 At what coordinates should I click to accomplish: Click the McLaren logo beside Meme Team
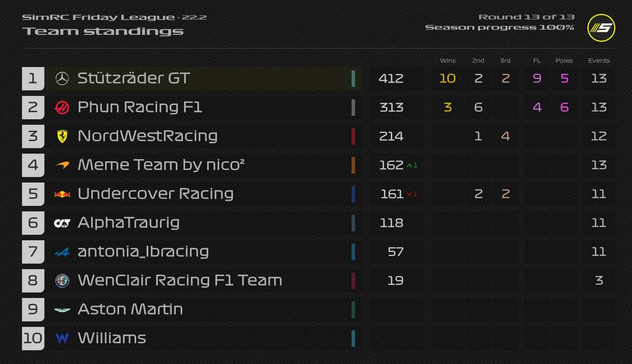(62, 165)
